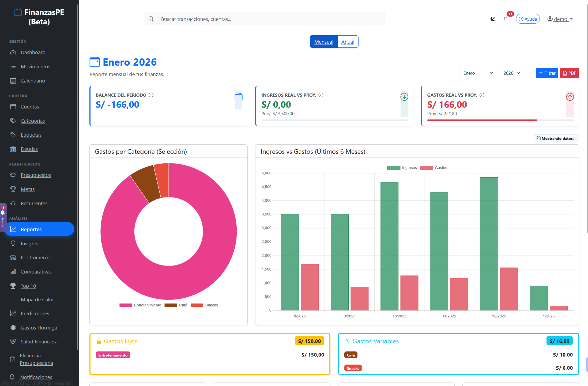The image size is (588, 386).
Task: Open the Deudas bank icon
Action: 13,149
